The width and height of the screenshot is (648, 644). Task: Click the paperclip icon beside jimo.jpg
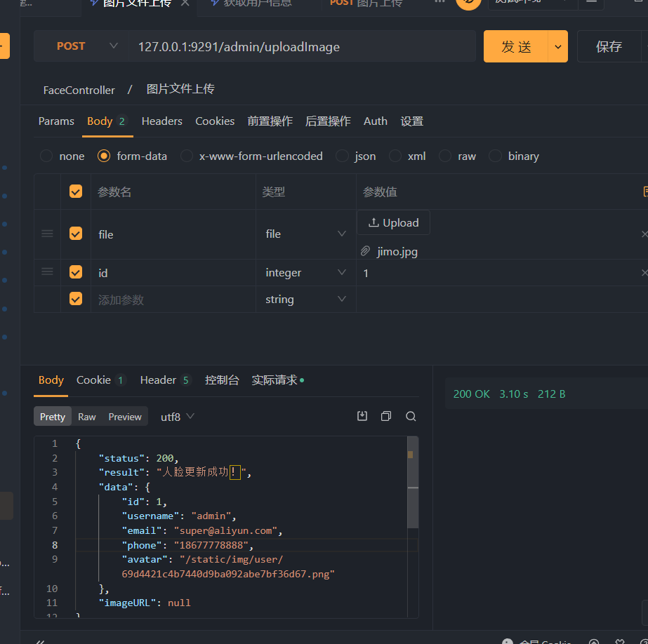click(365, 251)
